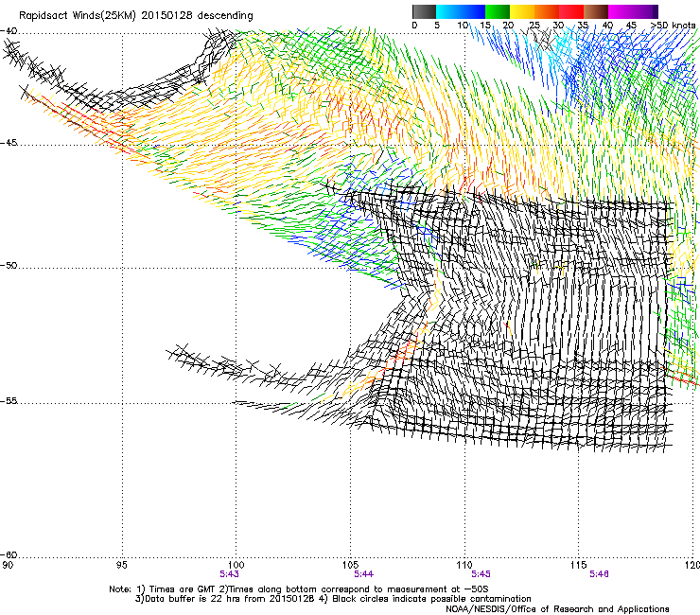700x615 pixels.
Task: Click the yellow 20-25 knots legend swatch
Action: (x=522, y=11)
